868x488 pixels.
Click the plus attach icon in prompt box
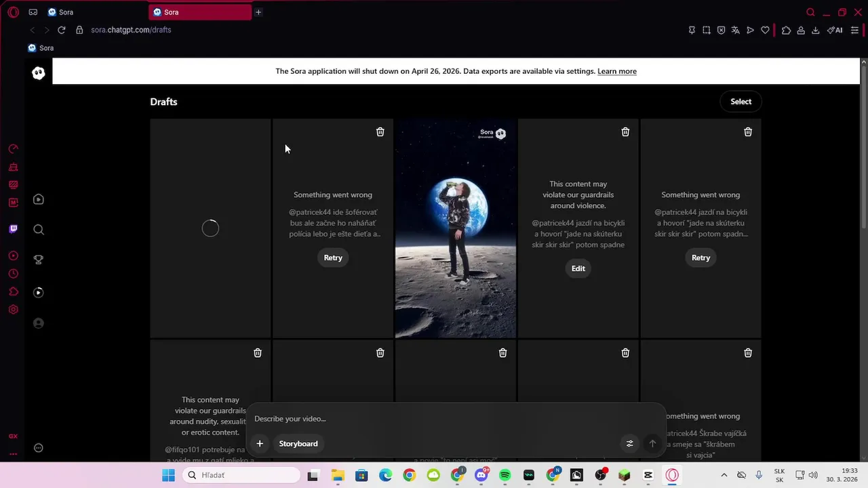click(260, 443)
